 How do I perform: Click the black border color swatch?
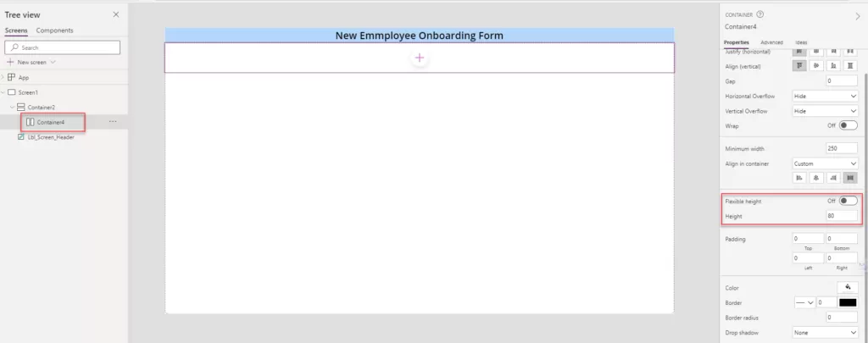click(x=847, y=302)
